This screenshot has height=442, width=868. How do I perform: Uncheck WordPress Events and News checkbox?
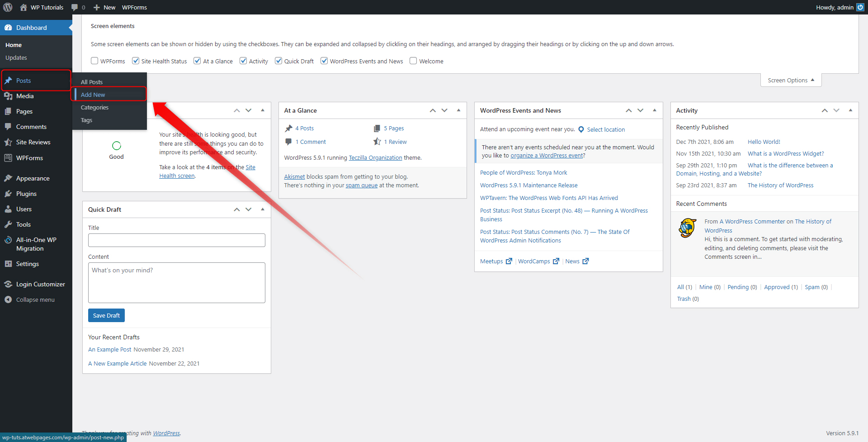point(324,61)
